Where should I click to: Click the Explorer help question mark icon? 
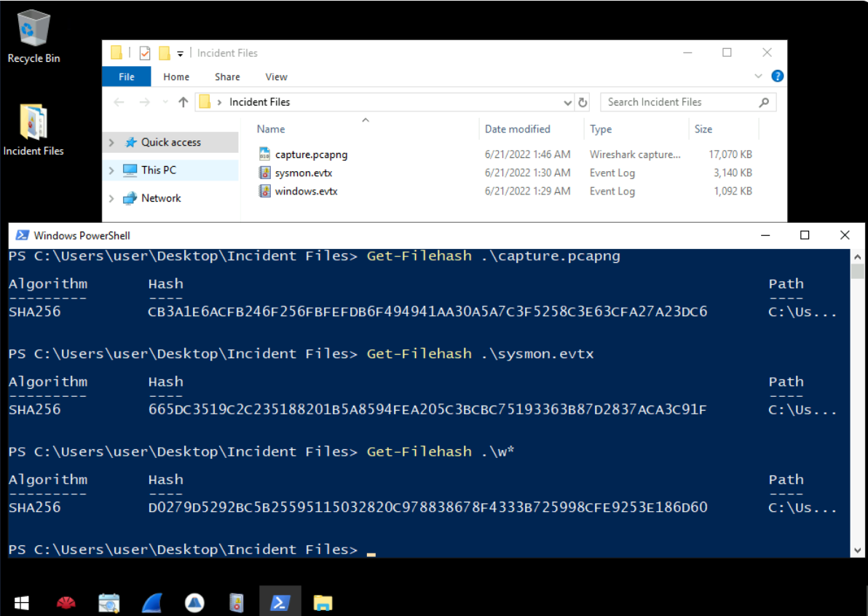click(777, 76)
